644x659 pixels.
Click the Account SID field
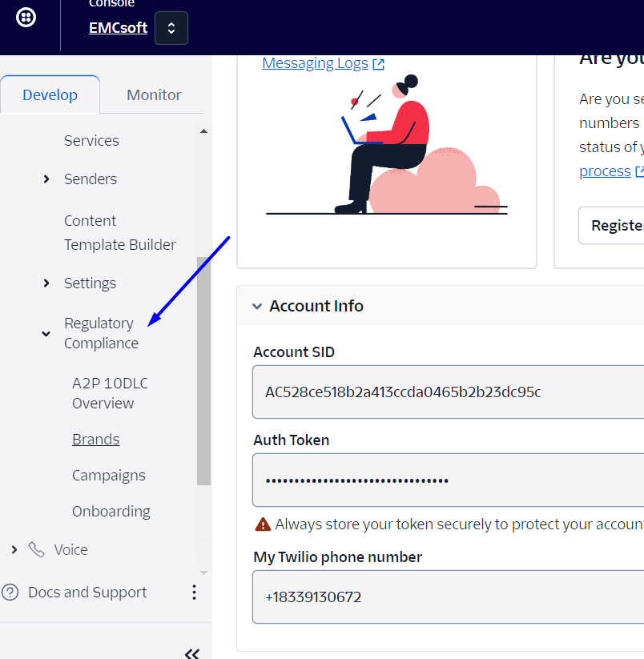[449, 392]
